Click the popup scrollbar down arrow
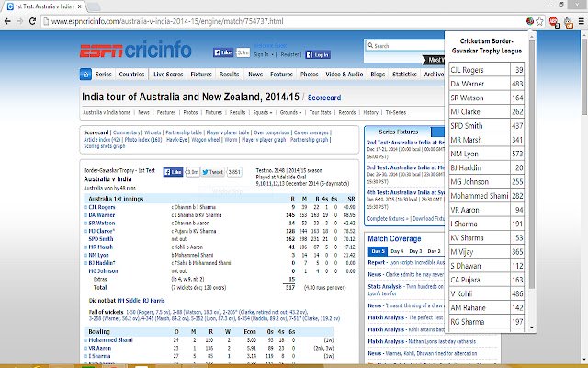588x368 pixels. (x=531, y=328)
